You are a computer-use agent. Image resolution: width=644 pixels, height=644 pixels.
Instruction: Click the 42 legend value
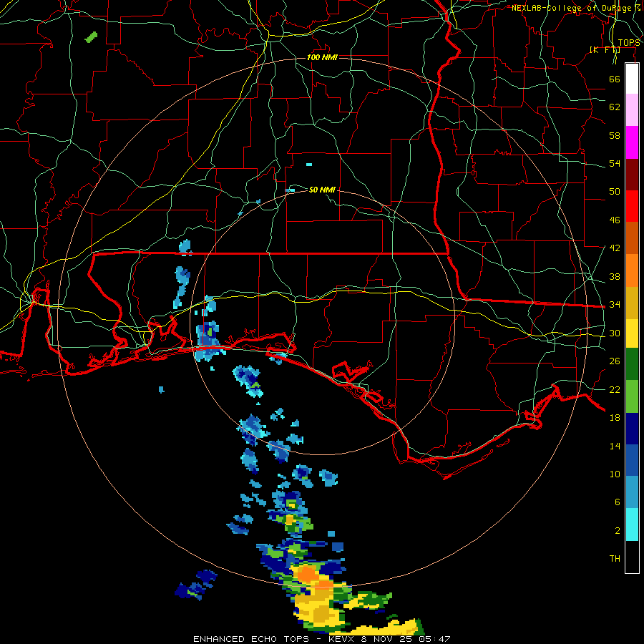pyautogui.click(x=615, y=248)
